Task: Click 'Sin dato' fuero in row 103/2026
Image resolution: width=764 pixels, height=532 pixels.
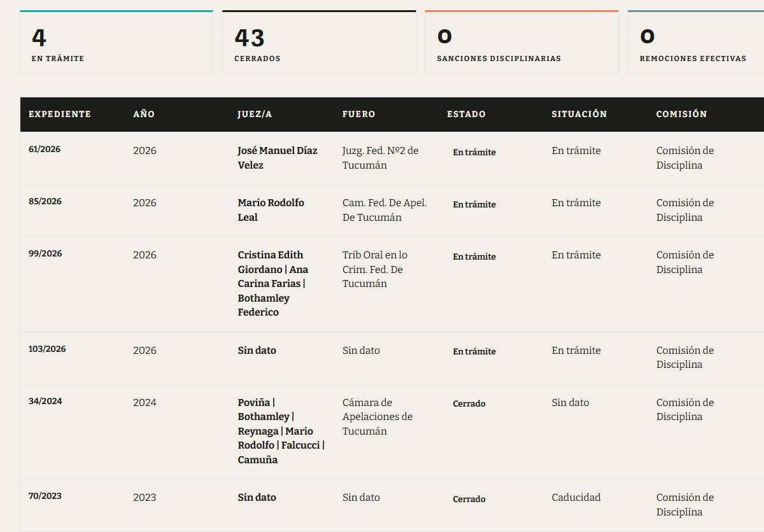Action: tap(361, 351)
